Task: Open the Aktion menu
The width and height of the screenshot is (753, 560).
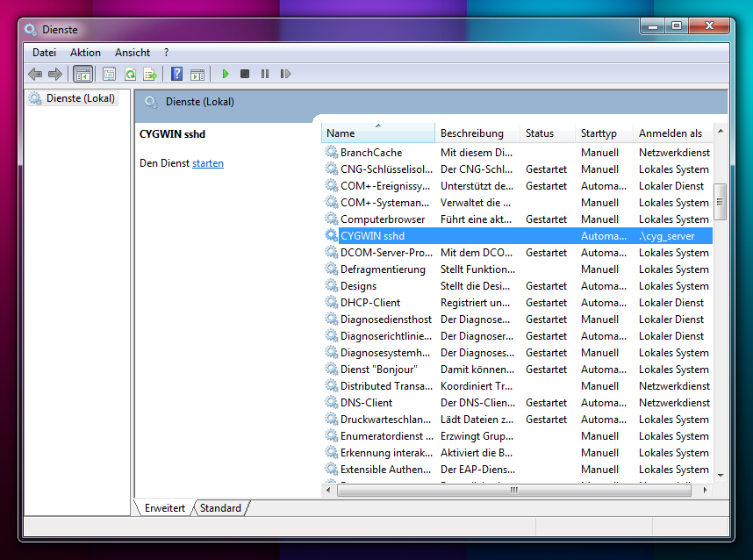Action: (x=85, y=53)
